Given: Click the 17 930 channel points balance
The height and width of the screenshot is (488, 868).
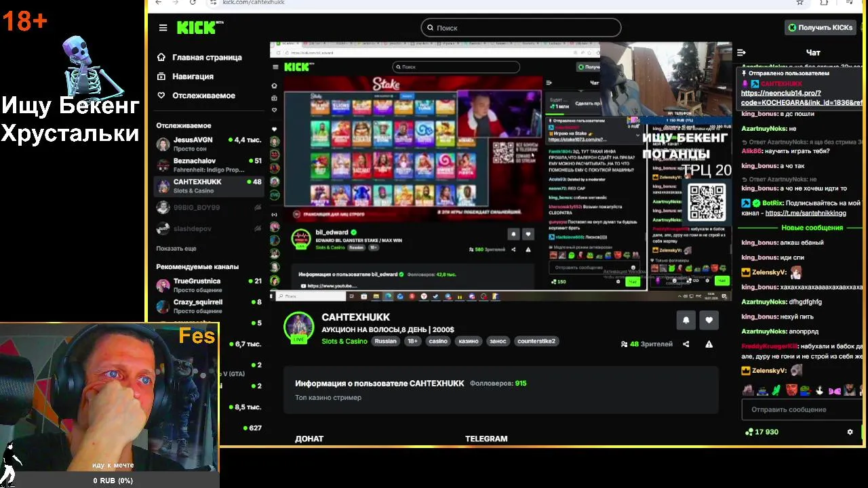Looking at the screenshot, I should 762,432.
